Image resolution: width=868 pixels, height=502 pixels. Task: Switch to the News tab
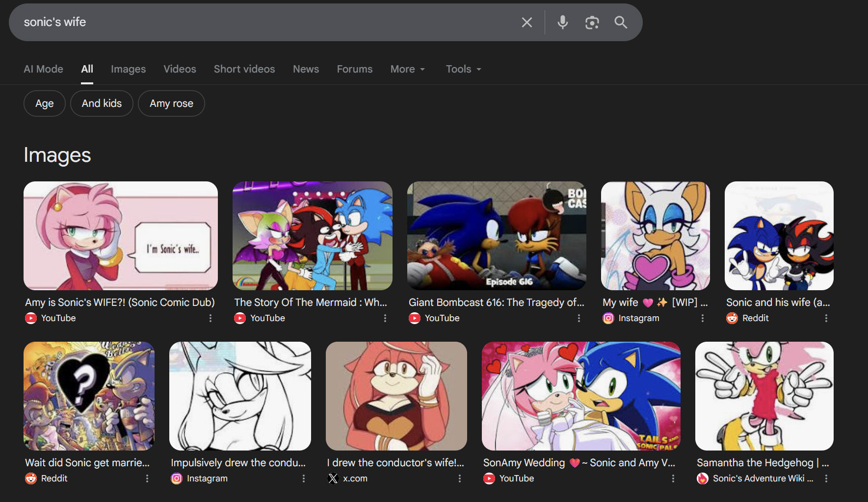(x=306, y=69)
